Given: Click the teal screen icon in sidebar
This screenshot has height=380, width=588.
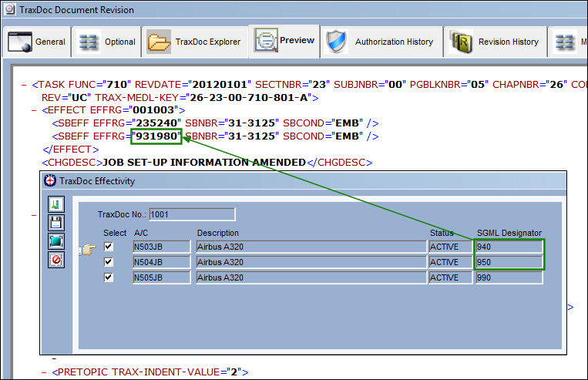Looking at the screenshot, I should [x=56, y=241].
